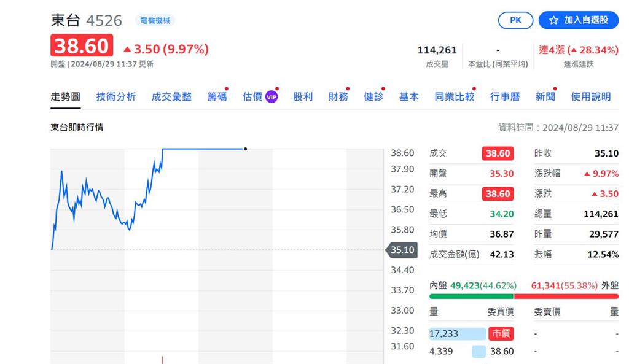Click the star icon in 加入自選股 button
Viewport: 629px width, 364px height.
[x=553, y=20]
